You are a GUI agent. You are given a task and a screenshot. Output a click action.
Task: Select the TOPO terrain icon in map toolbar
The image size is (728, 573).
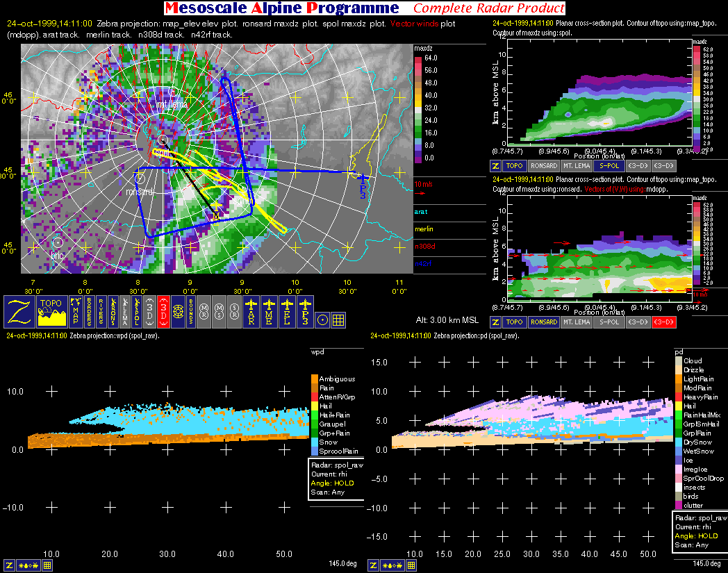pos(51,312)
